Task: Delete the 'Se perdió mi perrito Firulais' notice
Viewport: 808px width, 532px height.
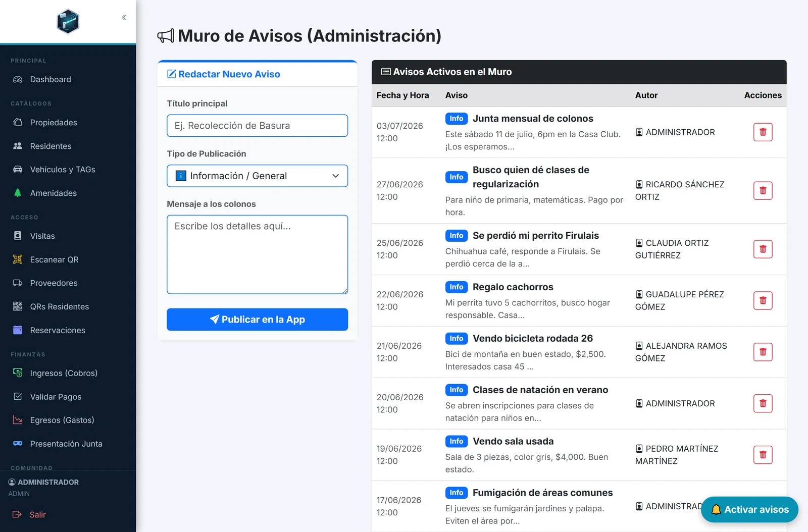Action: 763,249
